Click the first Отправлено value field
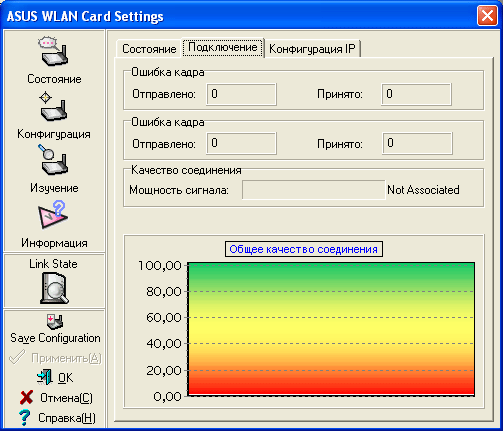This screenshot has width=503, height=431. (x=241, y=94)
